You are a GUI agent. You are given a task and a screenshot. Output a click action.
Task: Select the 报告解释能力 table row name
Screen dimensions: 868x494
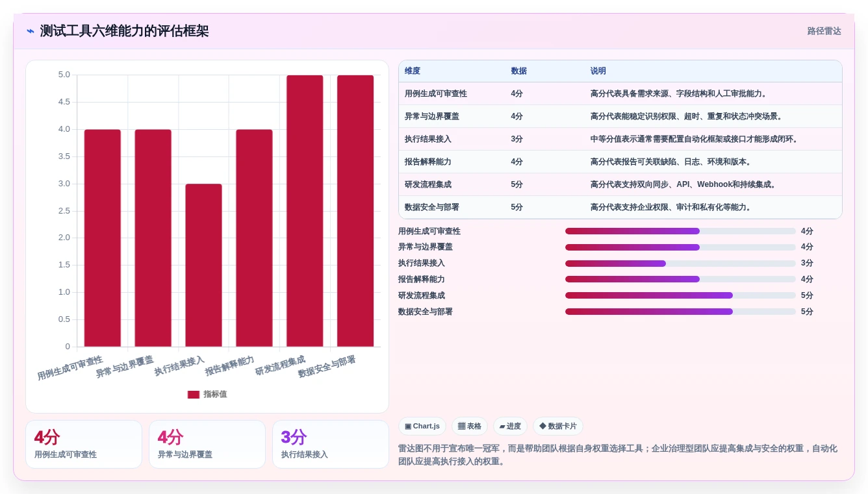[428, 162]
